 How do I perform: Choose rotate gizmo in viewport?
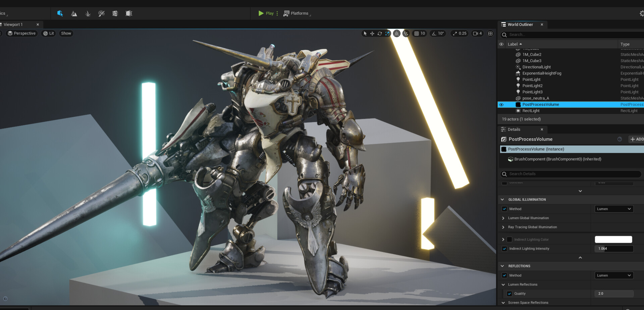click(x=380, y=34)
